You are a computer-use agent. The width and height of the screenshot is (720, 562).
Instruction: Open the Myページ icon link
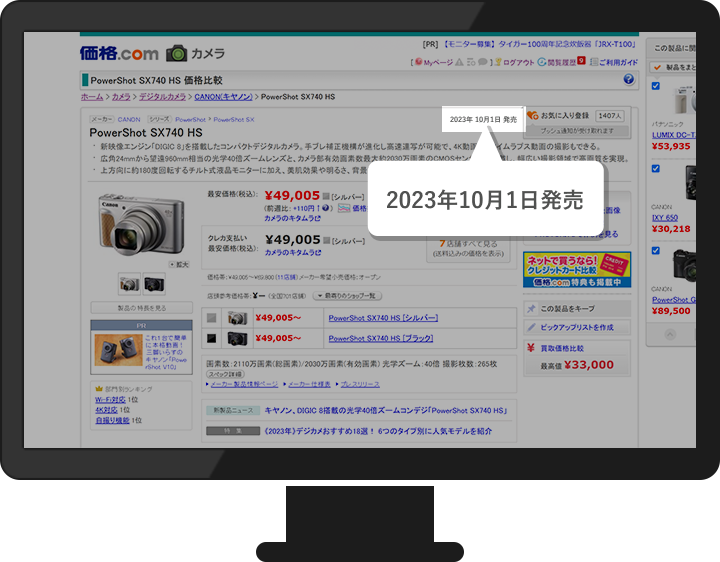coord(418,62)
